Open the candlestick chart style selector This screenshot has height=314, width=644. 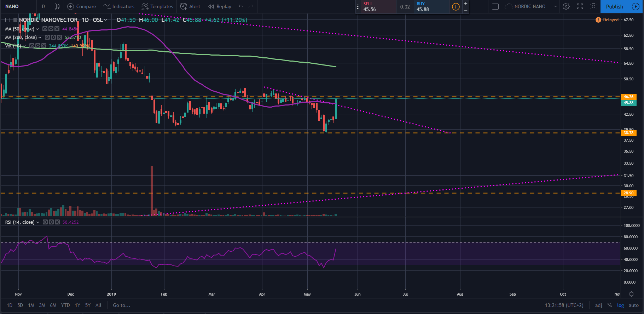click(57, 6)
